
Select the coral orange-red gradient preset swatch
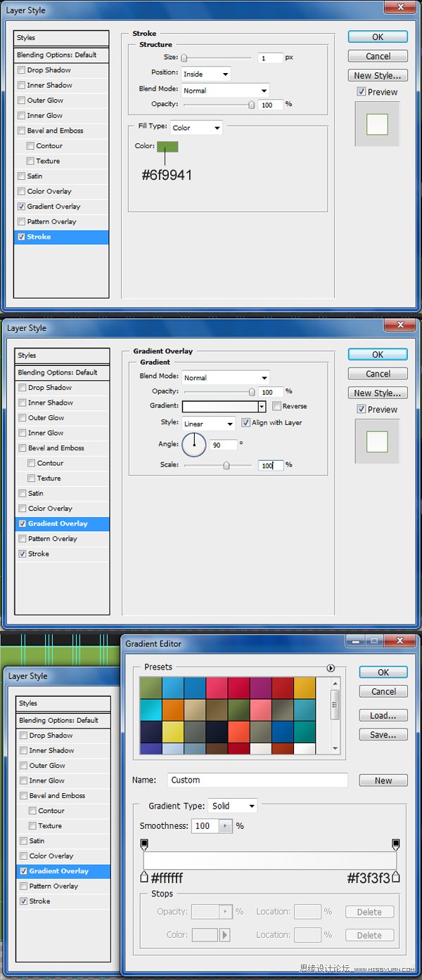[238, 731]
